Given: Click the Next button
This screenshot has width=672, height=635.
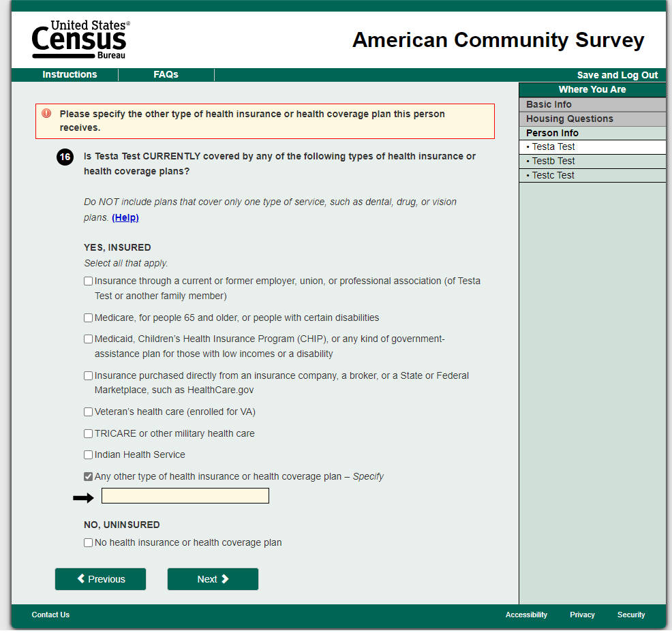Looking at the screenshot, I should click(x=213, y=579).
